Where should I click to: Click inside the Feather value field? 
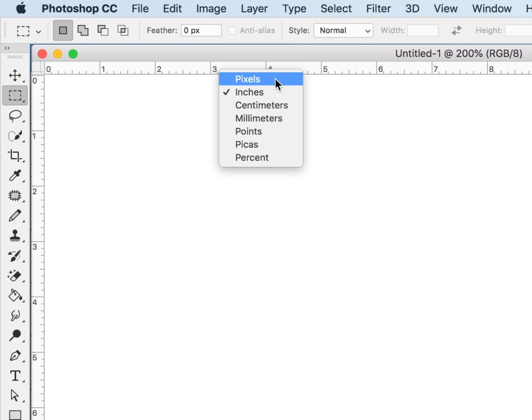201,30
